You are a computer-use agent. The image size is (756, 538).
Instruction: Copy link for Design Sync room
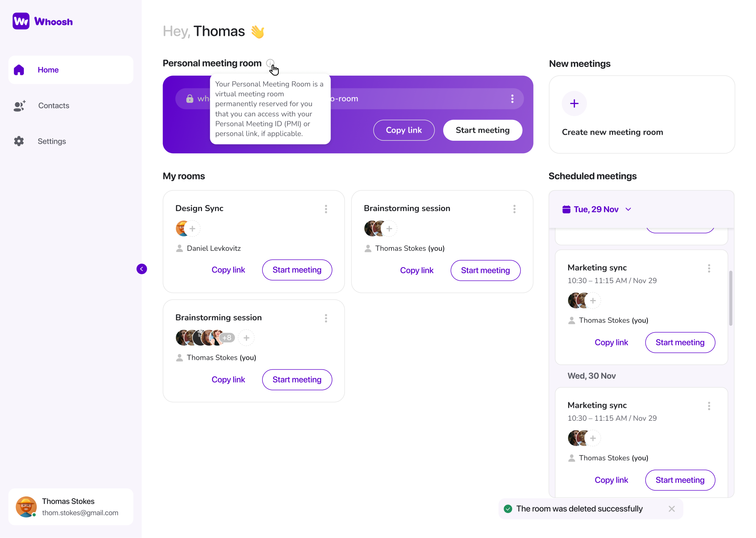(x=228, y=270)
